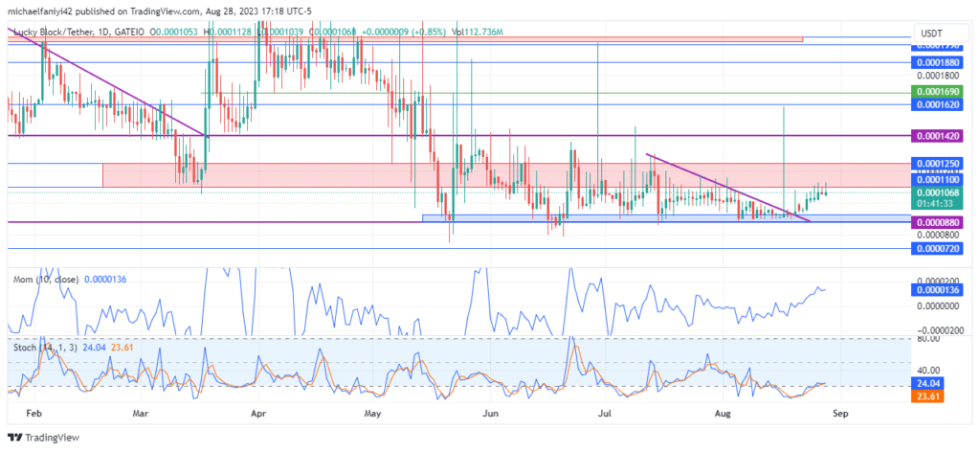Click the 0.0000800 price axis value

point(936,236)
